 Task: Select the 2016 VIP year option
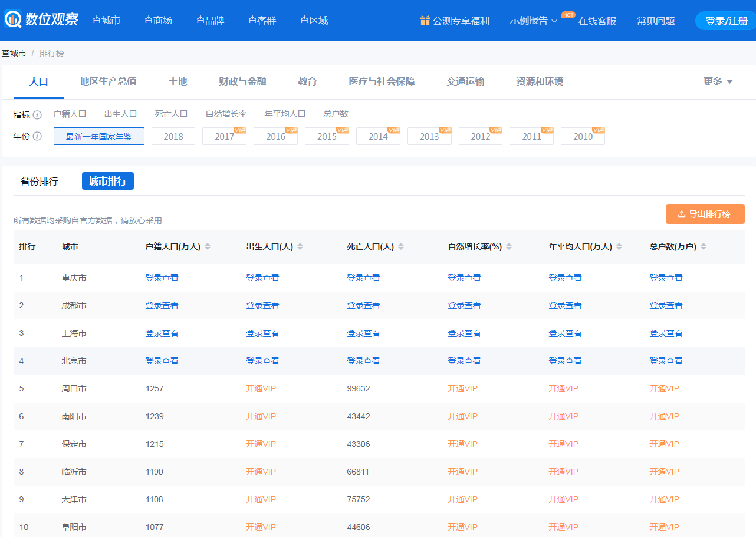(x=276, y=136)
